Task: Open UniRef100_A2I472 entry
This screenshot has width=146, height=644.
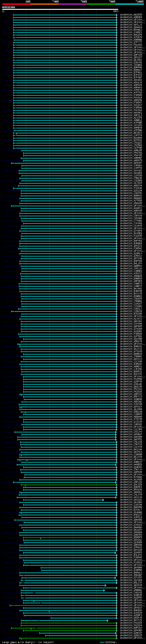Action: 131,319
